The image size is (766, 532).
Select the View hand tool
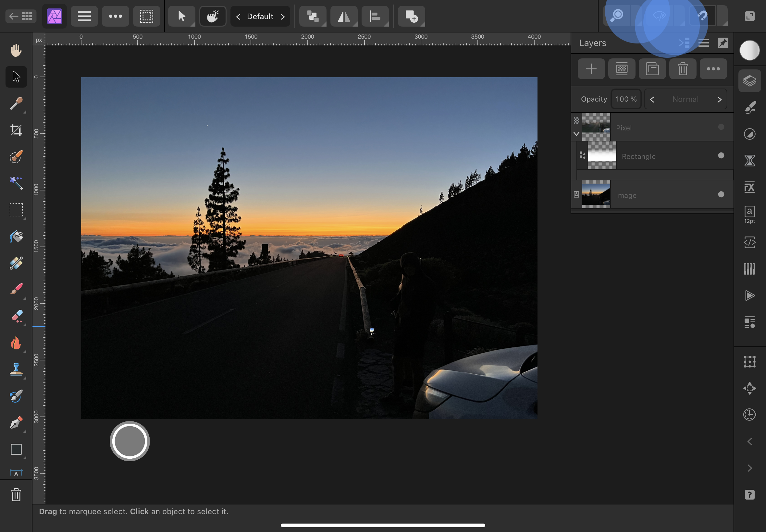16,50
